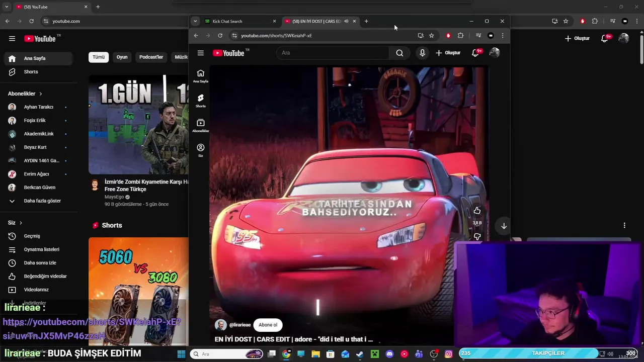
Task: Expand Daha fazla göster in subscriptions list
Action: 42,201
